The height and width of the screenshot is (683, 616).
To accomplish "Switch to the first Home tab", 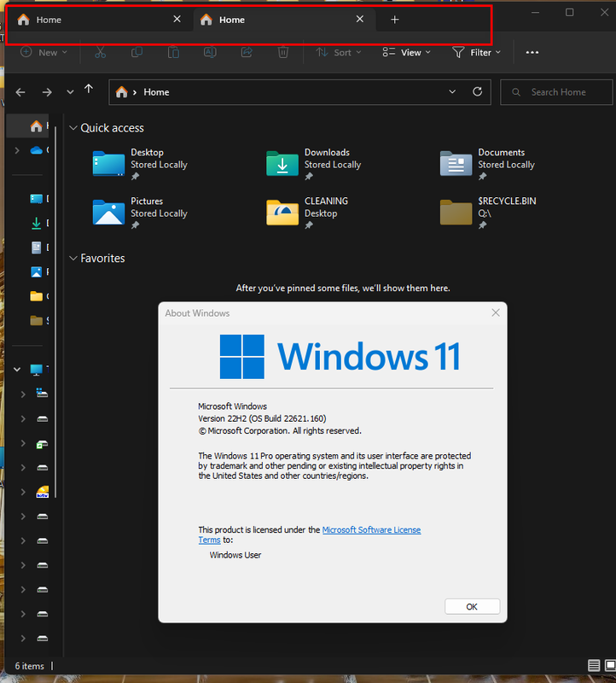I will (99, 20).
